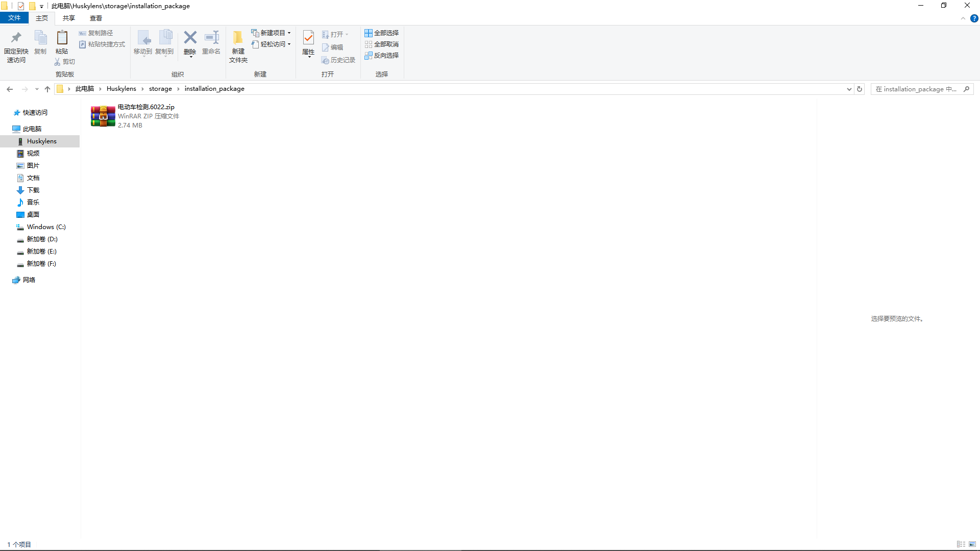The height and width of the screenshot is (551, 980).
Task: Expand the 新建项目 dropdown
Action: point(288,33)
